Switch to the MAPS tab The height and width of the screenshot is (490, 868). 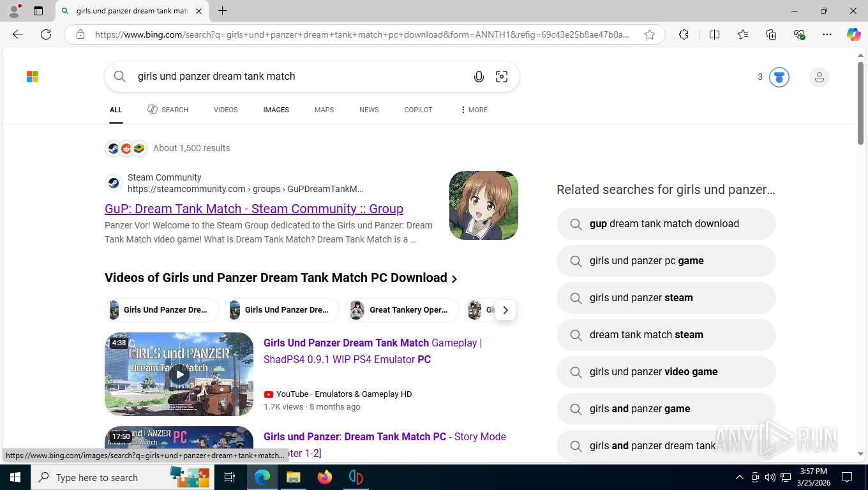(324, 110)
